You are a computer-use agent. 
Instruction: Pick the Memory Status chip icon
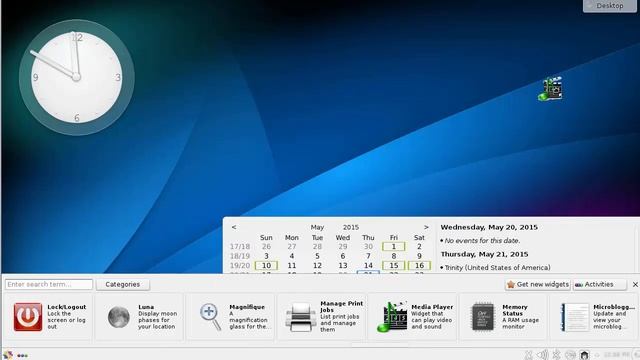[x=483, y=317]
